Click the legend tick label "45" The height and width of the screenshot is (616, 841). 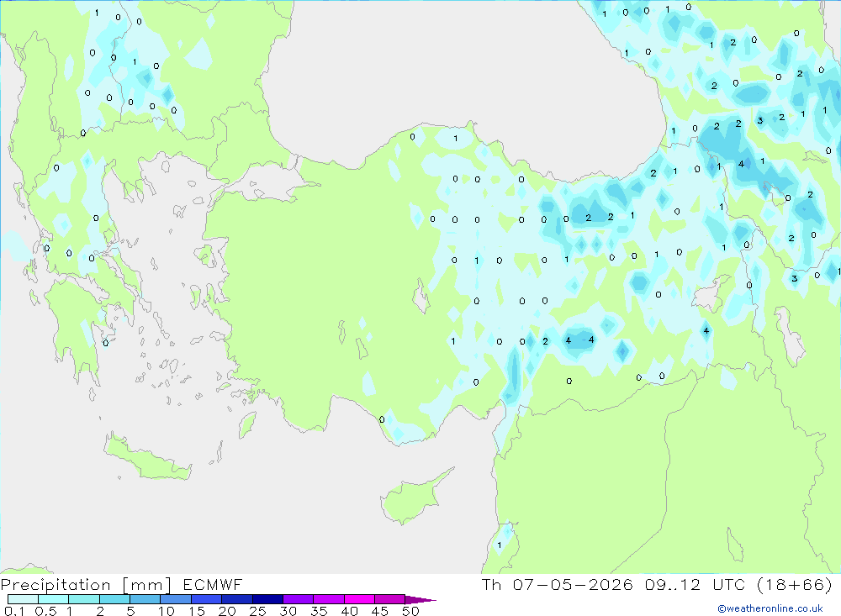pyautogui.click(x=380, y=611)
